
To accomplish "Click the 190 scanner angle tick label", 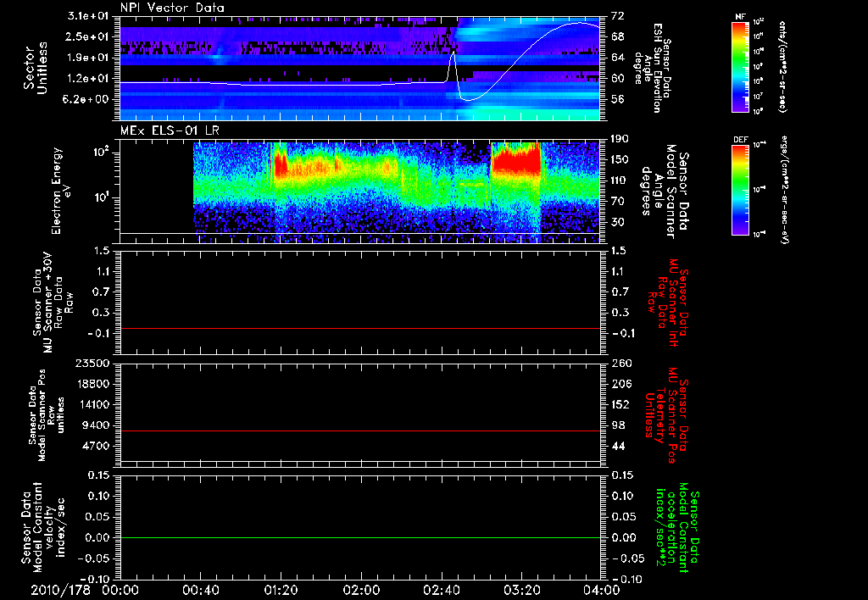I will [620, 139].
